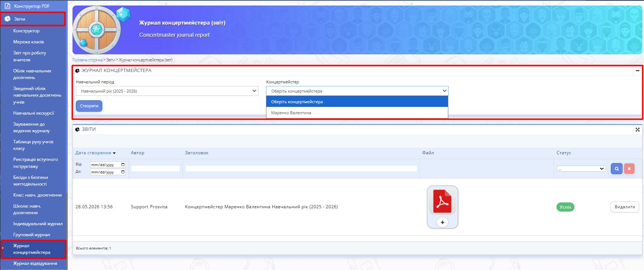
Task: Open Школа: навч. досягнення report
Action: tap(27, 209)
